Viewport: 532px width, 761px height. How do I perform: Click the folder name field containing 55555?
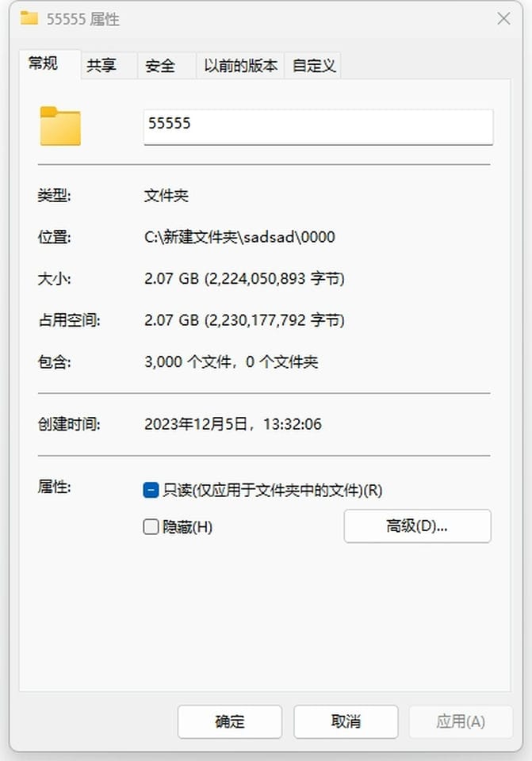coord(319,127)
